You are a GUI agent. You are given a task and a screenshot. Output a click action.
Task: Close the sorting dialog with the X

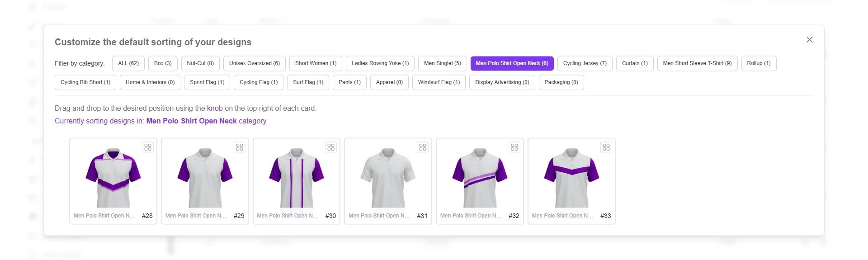pyautogui.click(x=809, y=40)
